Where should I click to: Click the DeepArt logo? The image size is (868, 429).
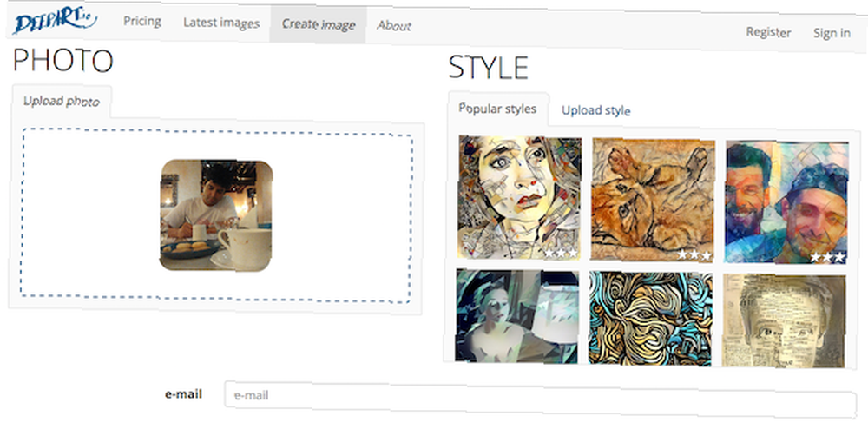point(54,22)
